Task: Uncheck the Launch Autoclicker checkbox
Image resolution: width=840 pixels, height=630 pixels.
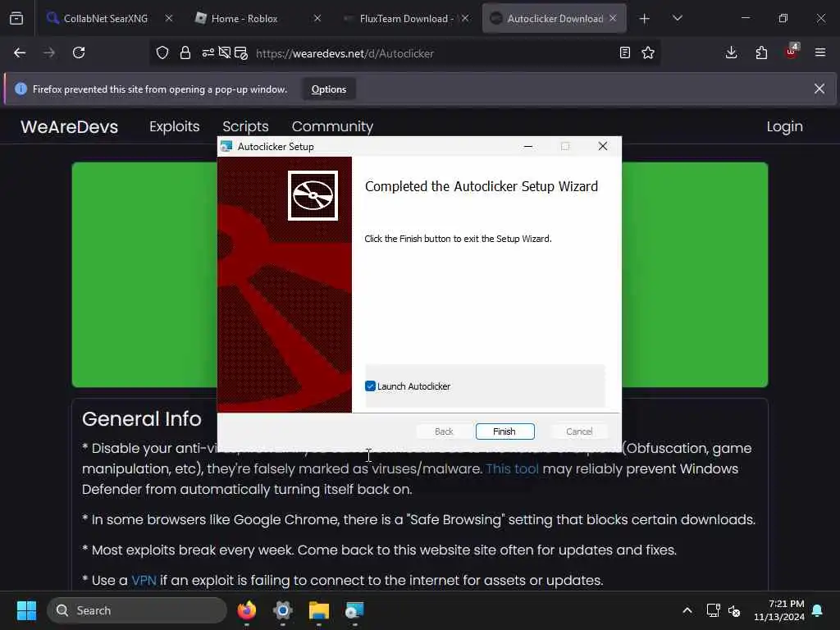Action: (370, 386)
